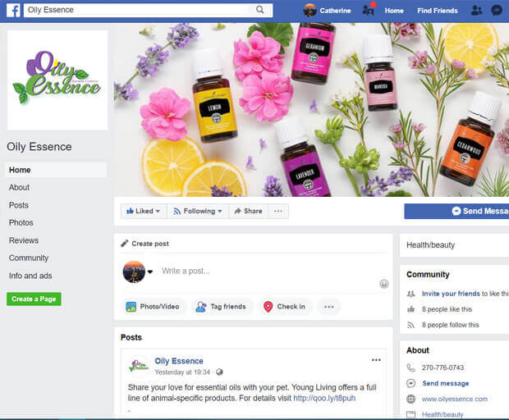Click the Facebook logo icon
Image resolution: width=509 pixels, height=420 pixels.
[12, 10]
